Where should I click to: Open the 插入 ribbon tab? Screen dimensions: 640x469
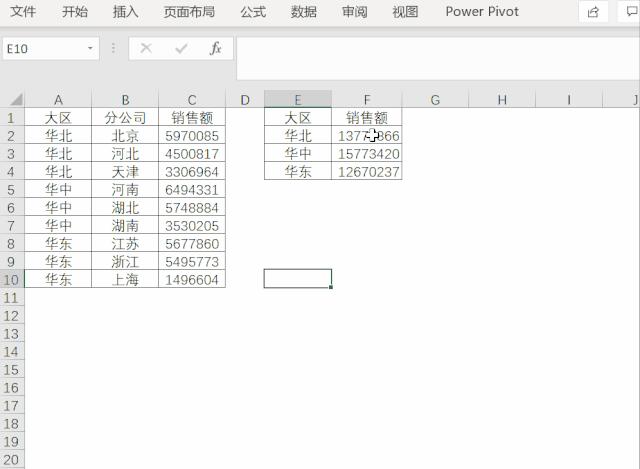tap(126, 11)
